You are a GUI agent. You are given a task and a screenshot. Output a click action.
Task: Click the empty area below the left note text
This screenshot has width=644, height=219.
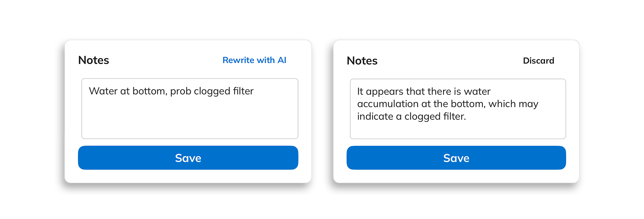190,124
